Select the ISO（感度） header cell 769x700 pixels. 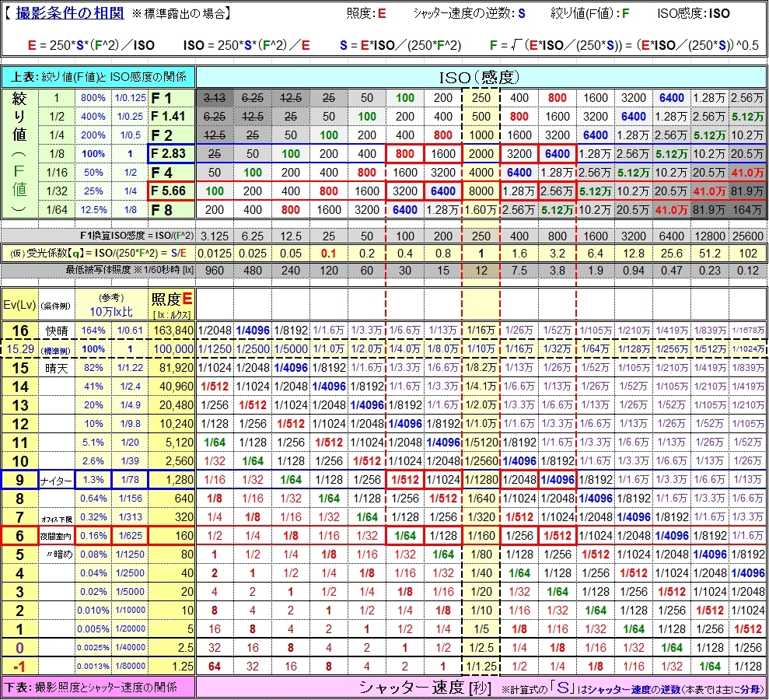pyautogui.click(x=481, y=77)
